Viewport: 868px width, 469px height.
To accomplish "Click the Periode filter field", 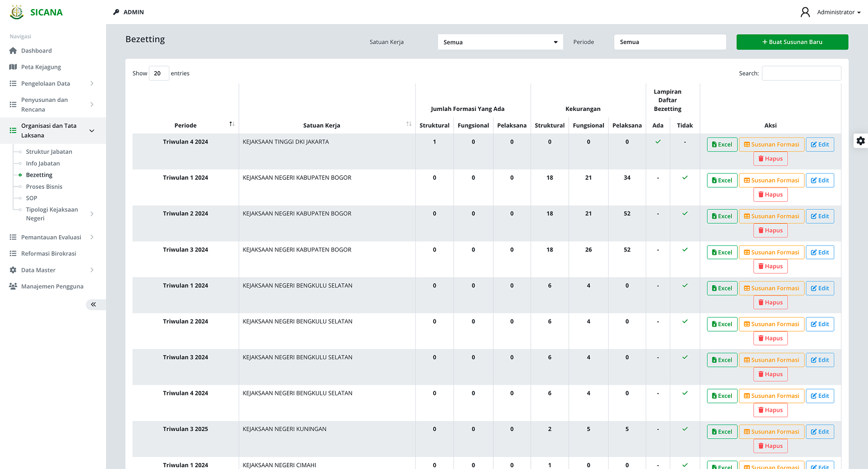I will click(670, 42).
